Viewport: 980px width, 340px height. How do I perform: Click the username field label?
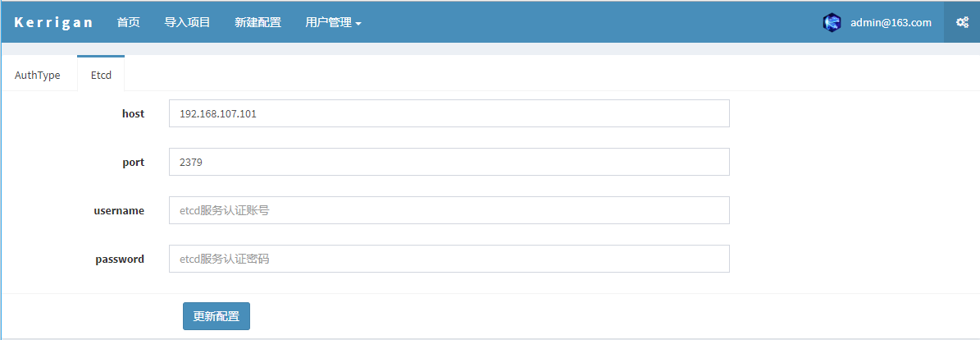[x=119, y=210]
